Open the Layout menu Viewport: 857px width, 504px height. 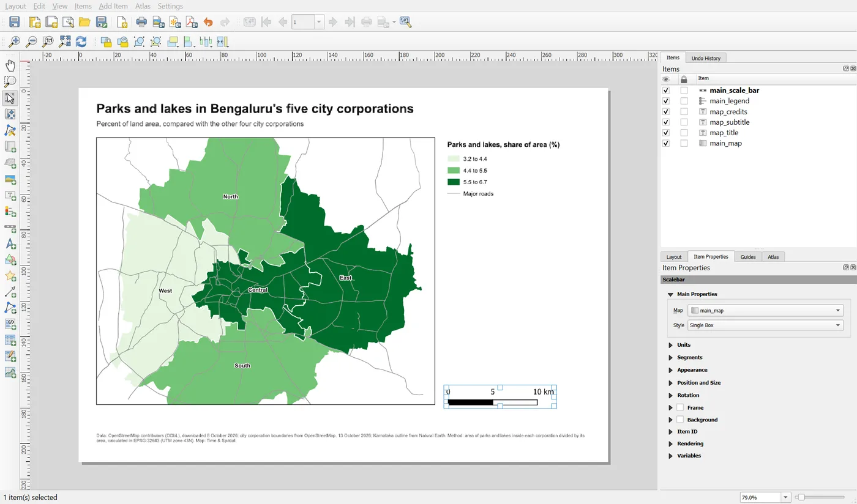pos(16,6)
